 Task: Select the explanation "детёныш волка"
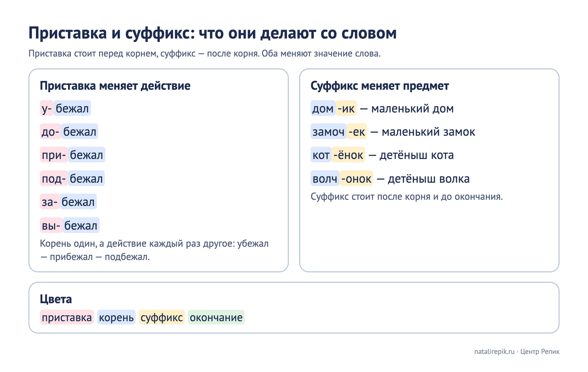click(429, 179)
